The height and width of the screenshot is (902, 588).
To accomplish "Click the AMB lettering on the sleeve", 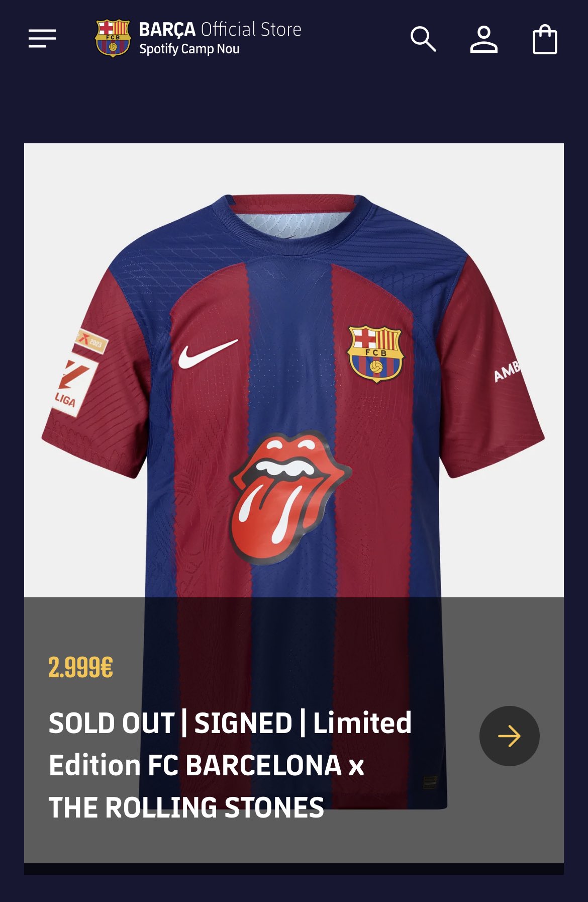I will (507, 371).
